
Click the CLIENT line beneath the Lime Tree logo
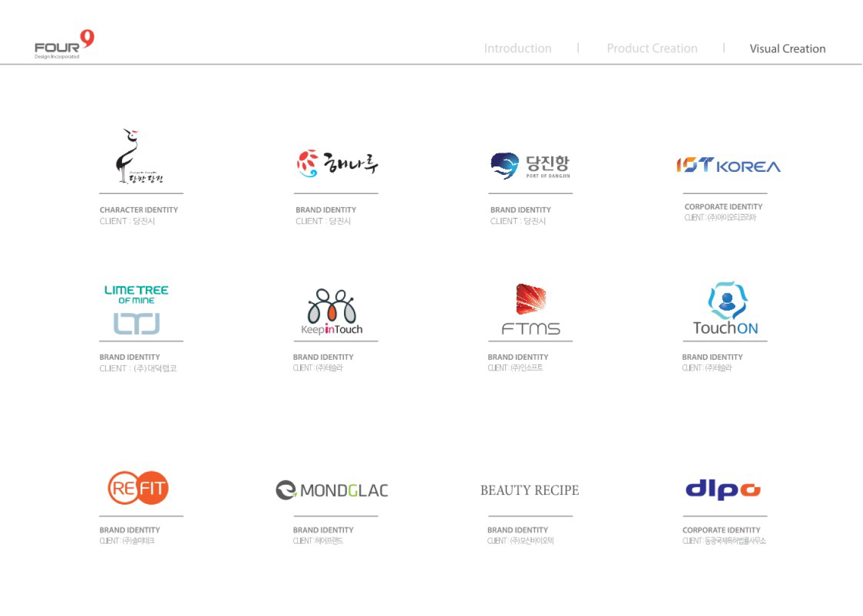(x=138, y=368)
